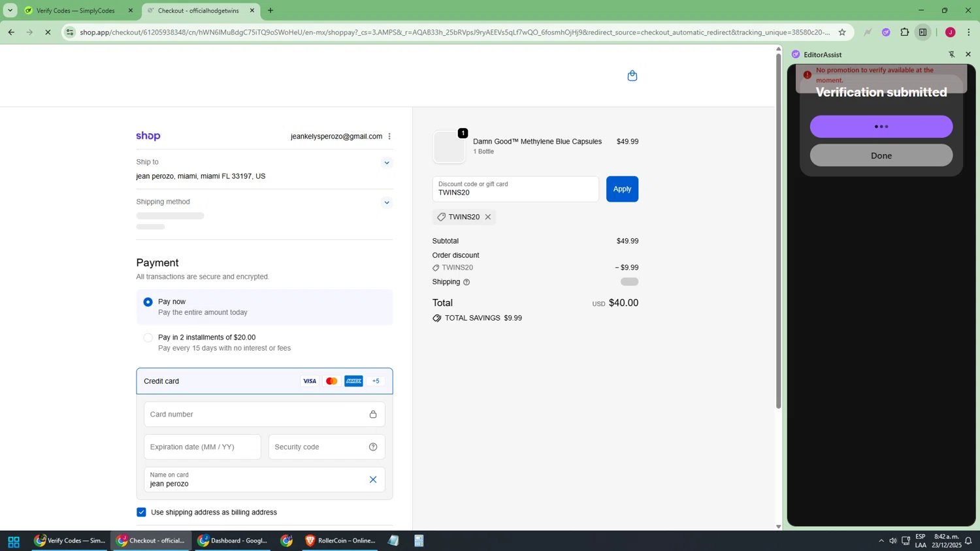
Task: Go back to previous page
Action: point(11,32)
